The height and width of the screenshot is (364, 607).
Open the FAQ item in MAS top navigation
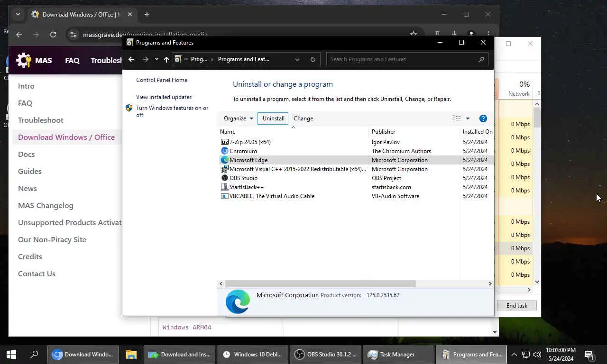point(72,60)
